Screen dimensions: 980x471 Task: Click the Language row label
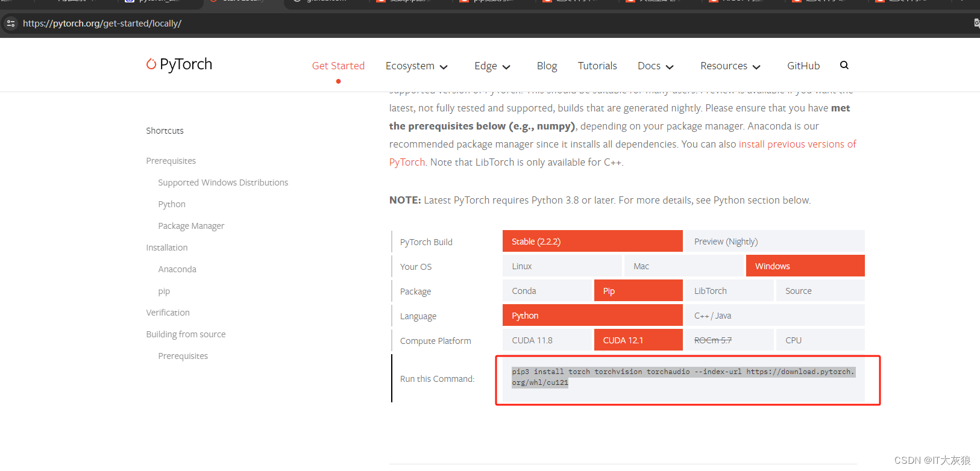pyautogui.click(x=418, y=316)
